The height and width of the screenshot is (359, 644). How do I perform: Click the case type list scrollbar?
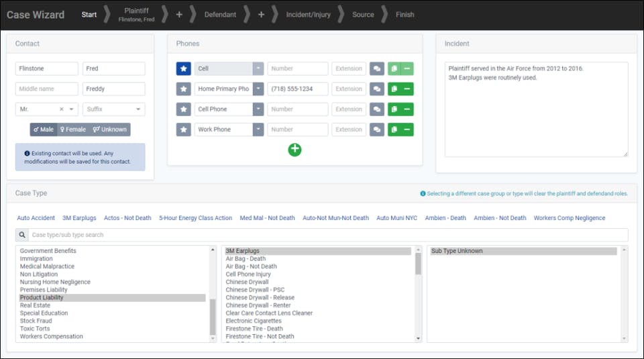click(x=418, y=264)
